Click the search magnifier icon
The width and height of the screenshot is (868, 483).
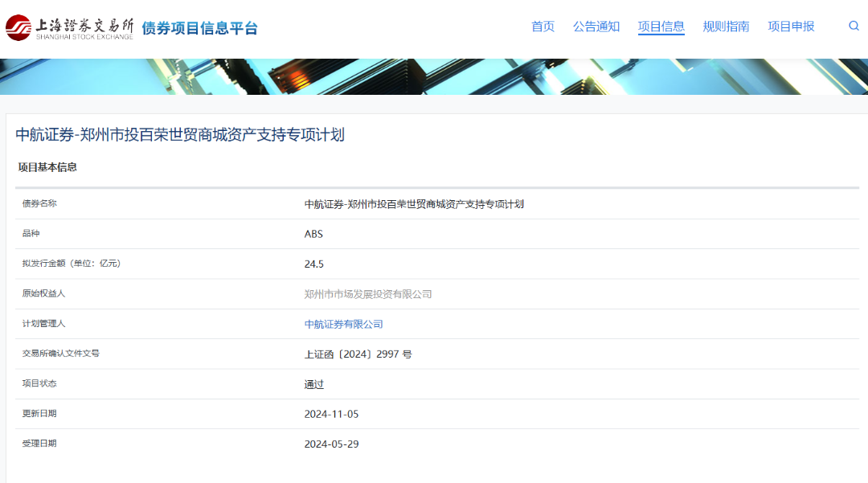pos(854,26)
